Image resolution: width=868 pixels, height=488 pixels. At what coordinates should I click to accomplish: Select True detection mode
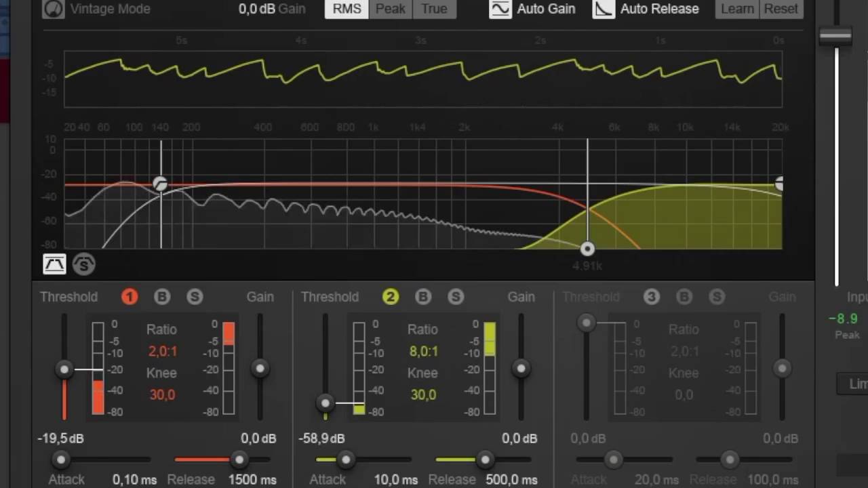coord(434,9)
